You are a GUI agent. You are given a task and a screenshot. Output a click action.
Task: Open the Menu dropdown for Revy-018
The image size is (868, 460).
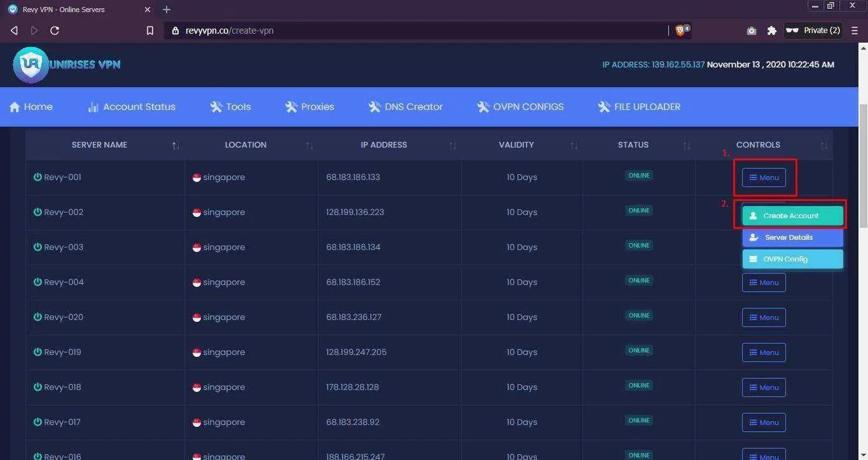[764, 387]
